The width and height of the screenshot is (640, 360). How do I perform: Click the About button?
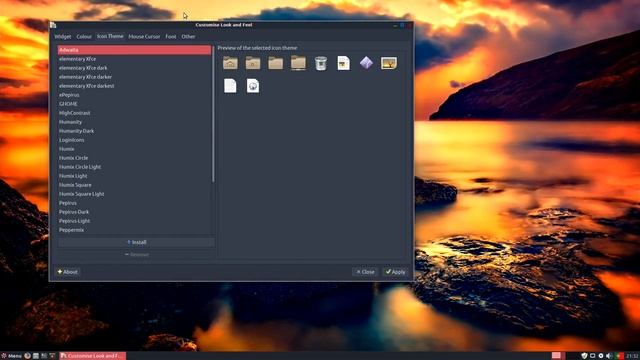pos(68,272)
